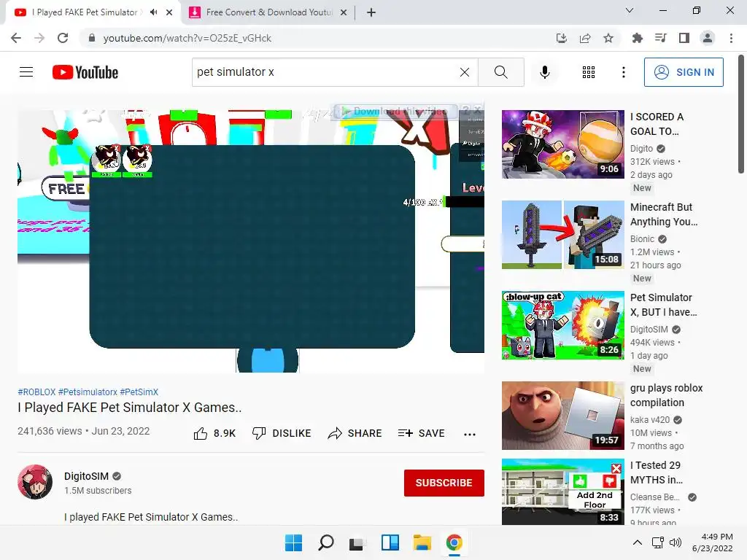Open the blow-up cat Pet Simulator thumbnail

[562, 325]
